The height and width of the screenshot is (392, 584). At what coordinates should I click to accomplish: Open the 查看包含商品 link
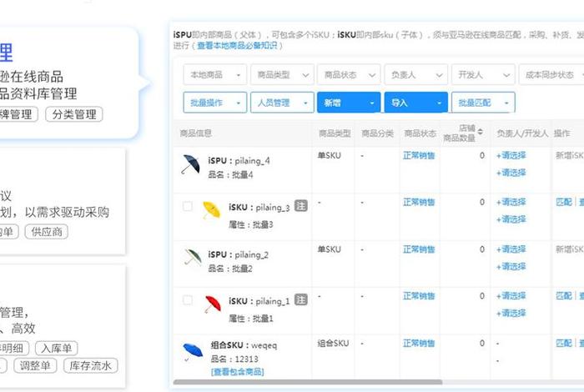[x=237, y=371]
